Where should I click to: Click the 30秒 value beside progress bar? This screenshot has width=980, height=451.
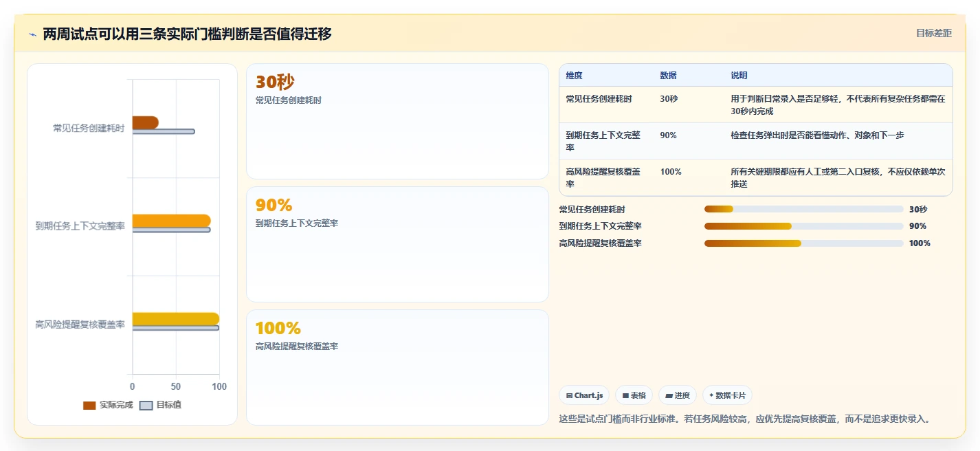click(918, 210)
